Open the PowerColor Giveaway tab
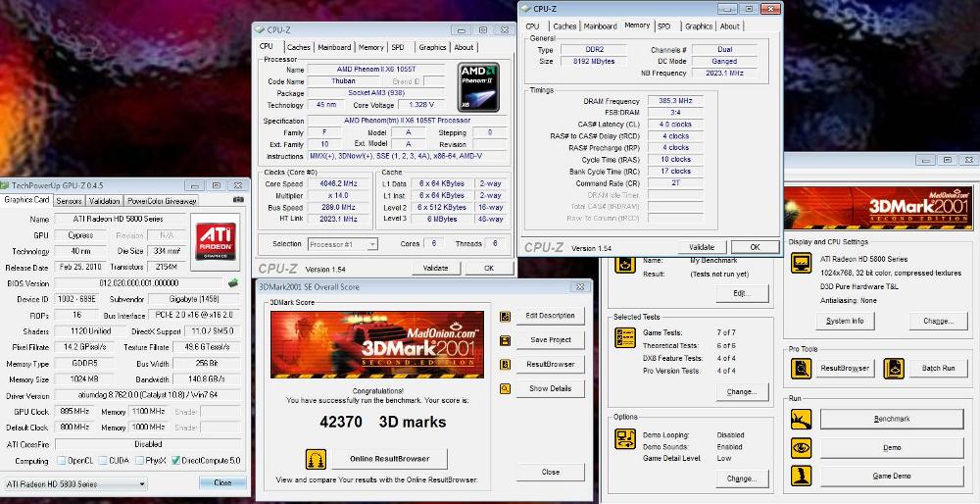980x504 pixels. coord(162,201)
